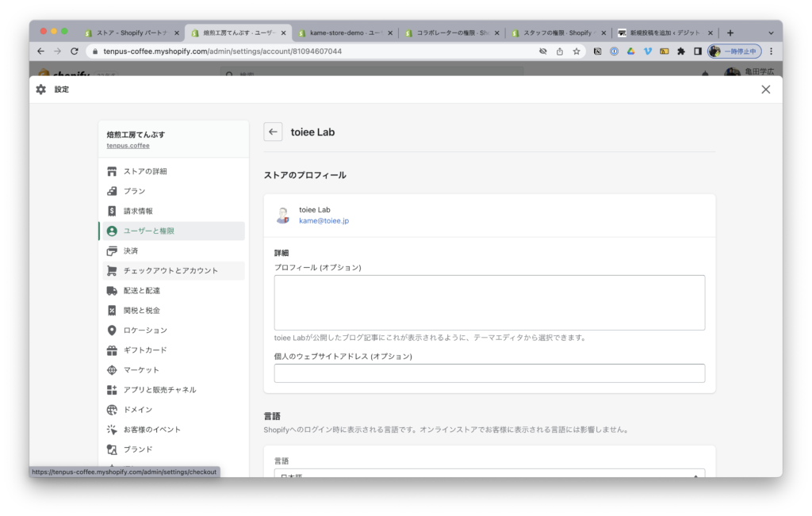Click the shipping and delivery truck icon
Screen dimensions: 812x516
[x=112, y=291]
